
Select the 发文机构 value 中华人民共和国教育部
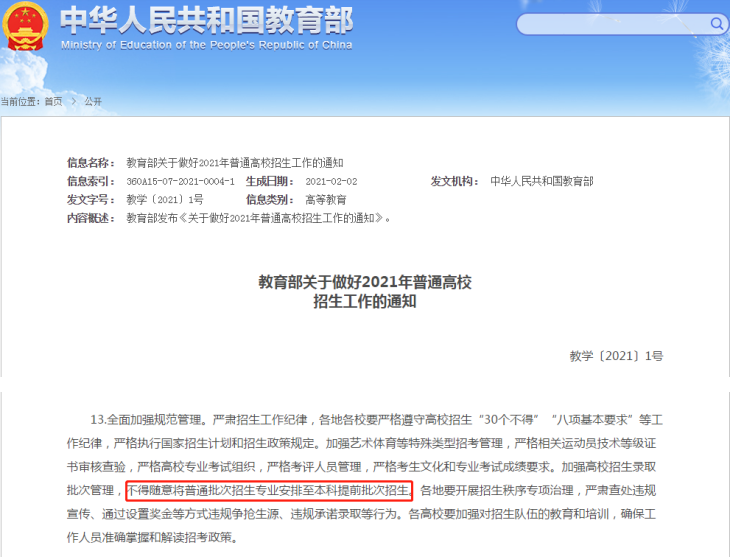coord(541,181)
